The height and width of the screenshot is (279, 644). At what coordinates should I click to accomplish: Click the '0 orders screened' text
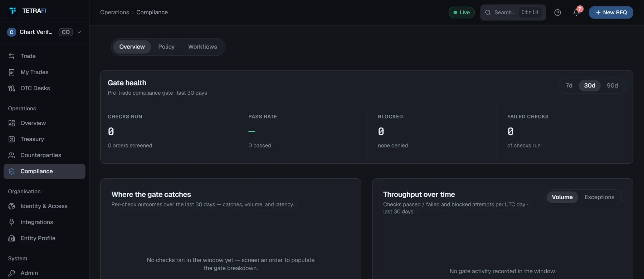coord(130,146)
